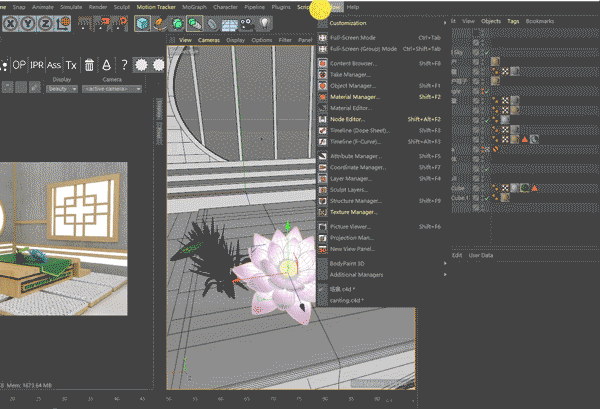Open Material Editor from Window menu
This screenshot has width=600, height=409.
[380, 108]
